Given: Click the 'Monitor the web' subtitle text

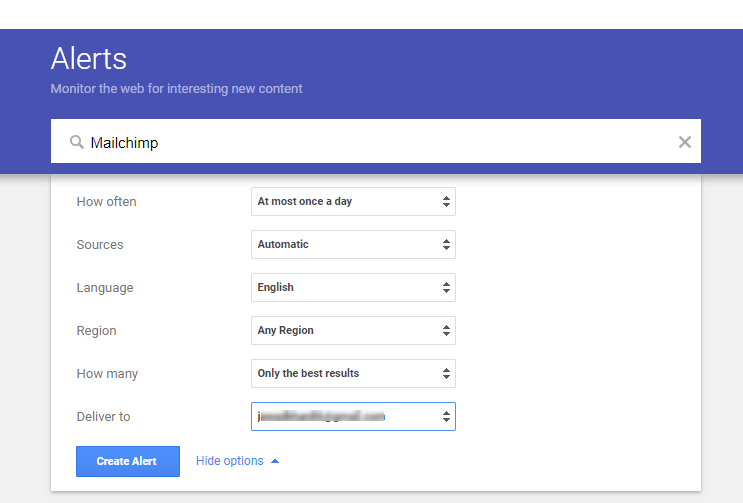Looking at the screenshot, I should 176,88.
